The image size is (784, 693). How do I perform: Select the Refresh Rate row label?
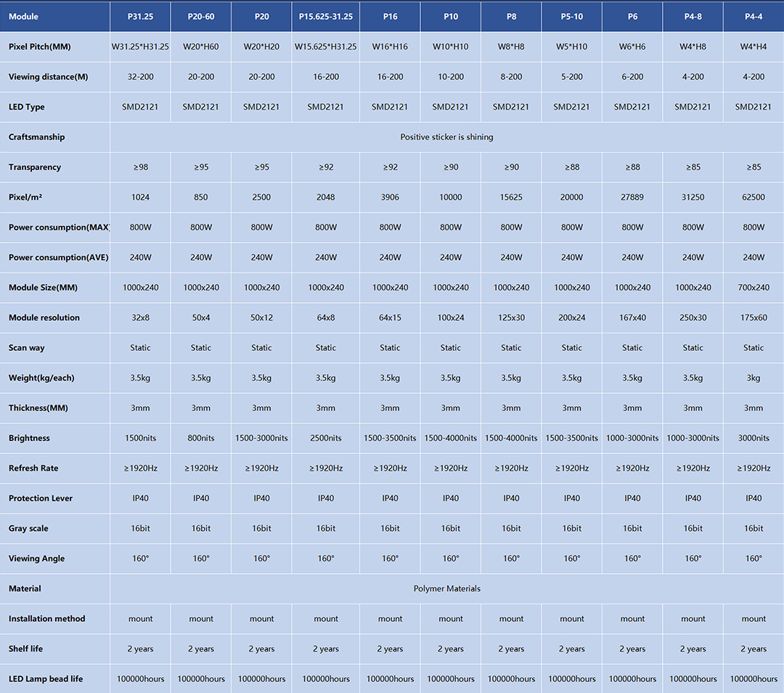click(33, 468)
